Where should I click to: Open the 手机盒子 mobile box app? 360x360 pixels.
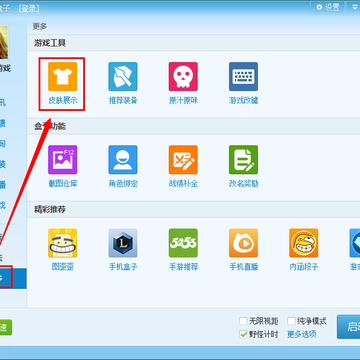(x=123, y=250)
